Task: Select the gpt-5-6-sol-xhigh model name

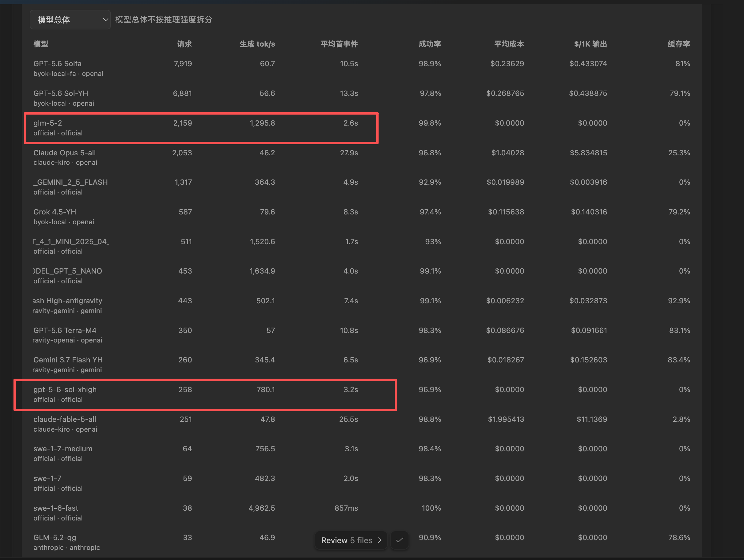Action: [65, 390]
